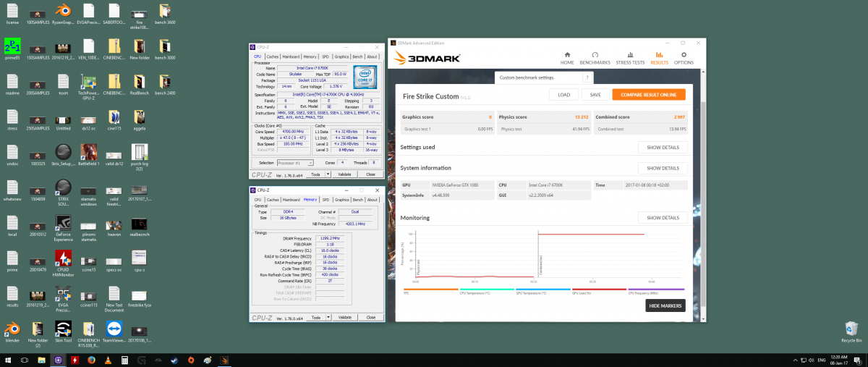The image size is (868, 367).
Task: Select the aggela folder on desktop
Action: click(140, 120)
